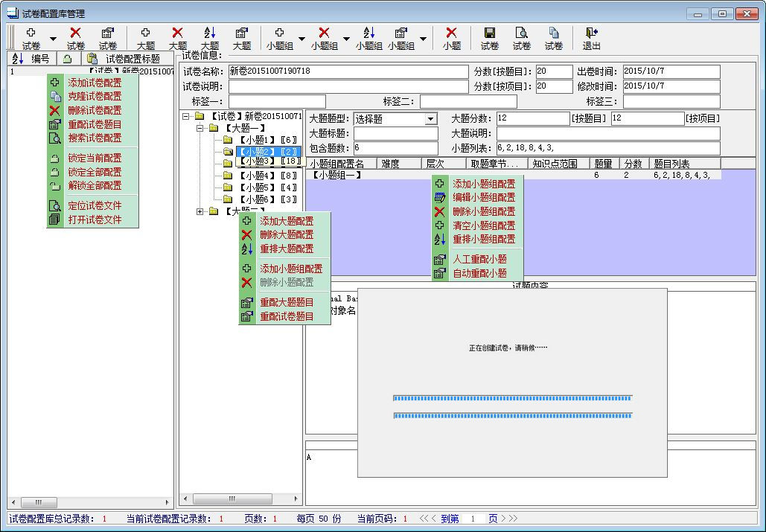Click the reconfigure 小题组 toolbar icon
This screenshot has width=766, height=532.
(400, 33)
